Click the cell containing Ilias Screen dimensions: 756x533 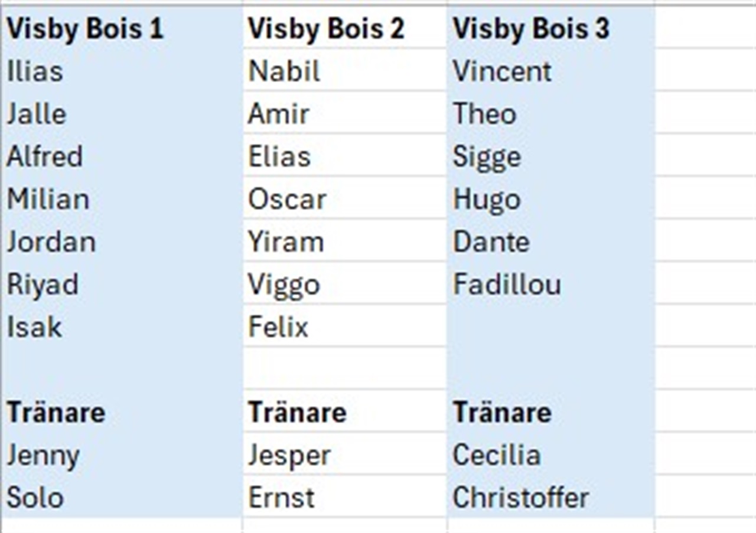pos(121,71)
